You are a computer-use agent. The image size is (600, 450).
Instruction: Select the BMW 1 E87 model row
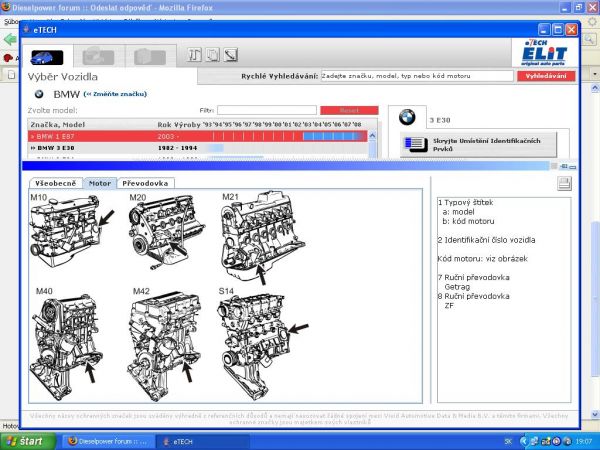pos(197,136)
